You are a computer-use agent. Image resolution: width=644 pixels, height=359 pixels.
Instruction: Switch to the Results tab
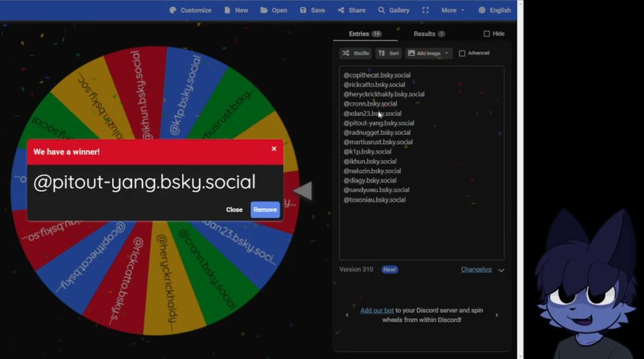[429, 33]
